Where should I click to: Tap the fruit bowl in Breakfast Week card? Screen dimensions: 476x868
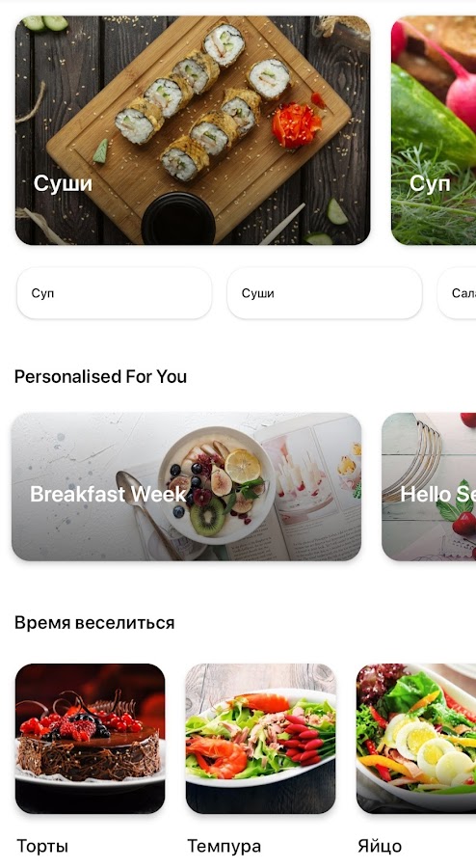coord(217,485)
